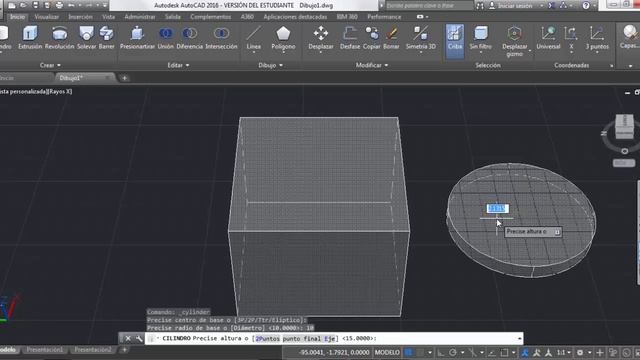Open the Inicio ribbon tab
Image resolution: width=640 pixels, height=360 pixels.
click(x=18, y=17)
